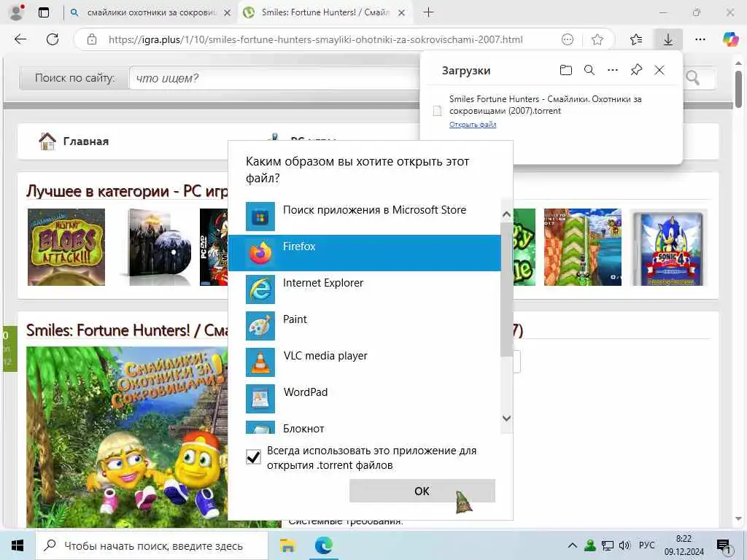Open the game disc cover thumbnail
The height and width of the screenshot is (560, 747).
pyautogui.click(x=158, y=247)
